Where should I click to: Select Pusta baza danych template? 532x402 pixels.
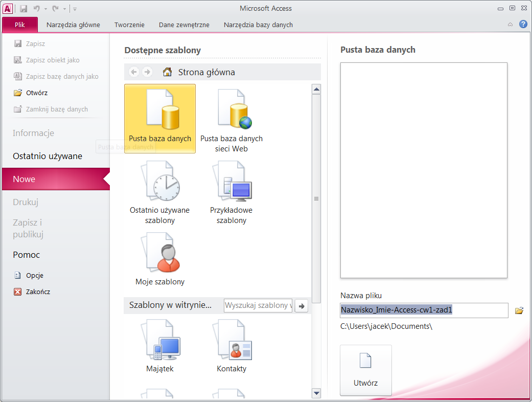160,119
